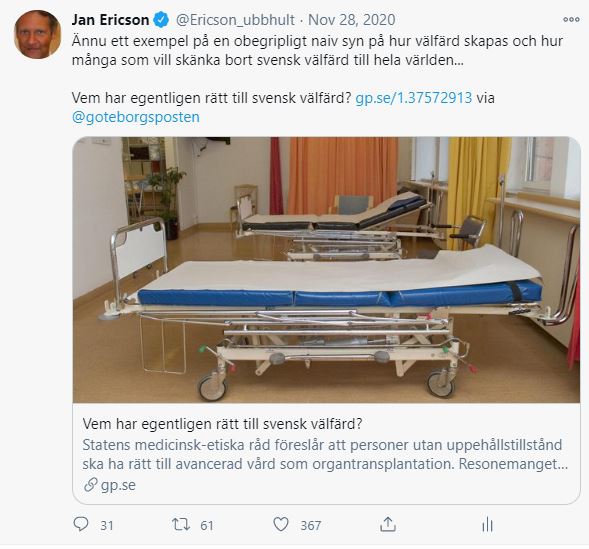Open the @Ericson_ubbhult handle
The height and width of the screenshot is (549, 589).
[x=235, y=20]
